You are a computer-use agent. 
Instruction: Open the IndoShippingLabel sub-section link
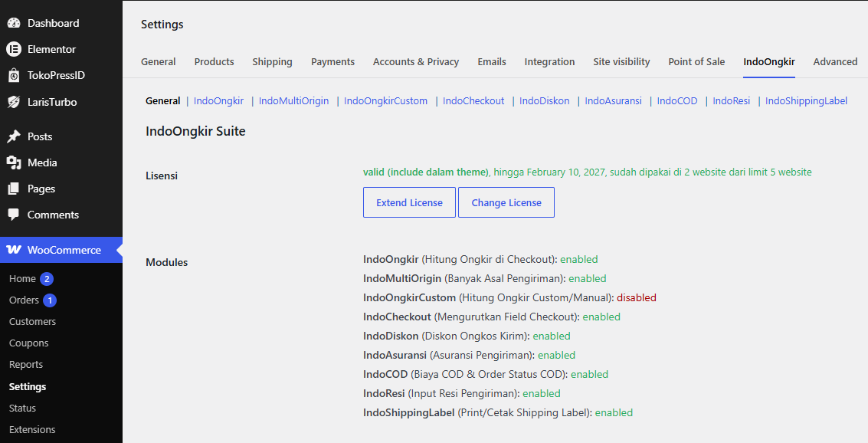pos(806,100)
